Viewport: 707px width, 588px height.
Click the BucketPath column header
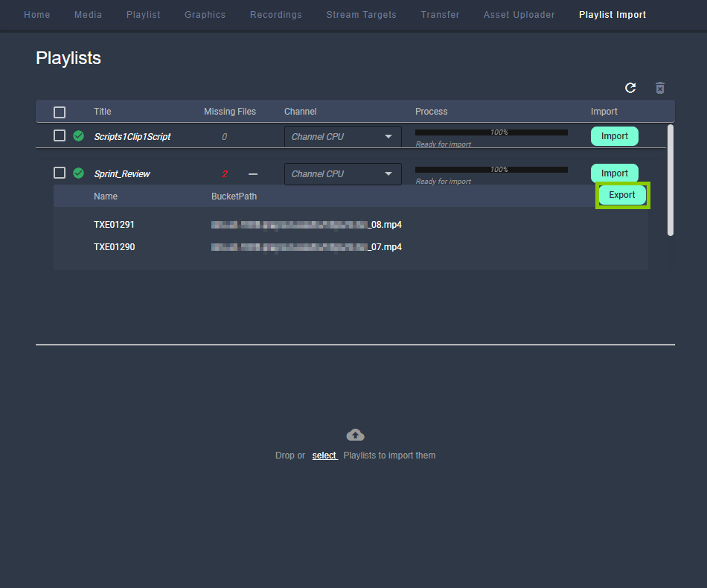(x=234, y=196)
